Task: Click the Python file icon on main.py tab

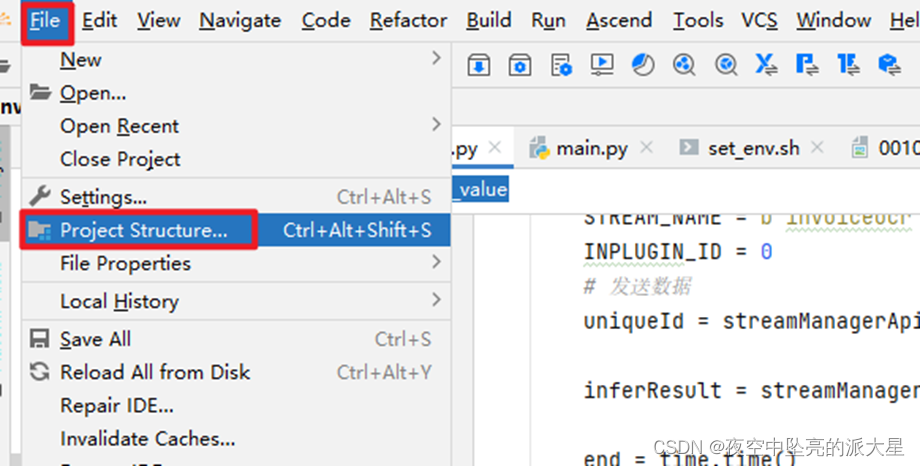Action: coord(539,148)
